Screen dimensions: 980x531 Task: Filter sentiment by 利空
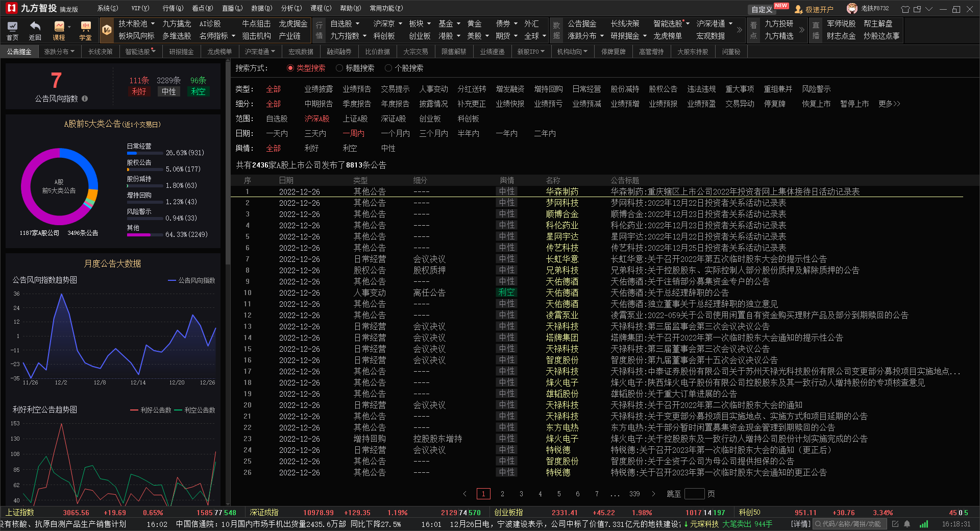point(350,148)
